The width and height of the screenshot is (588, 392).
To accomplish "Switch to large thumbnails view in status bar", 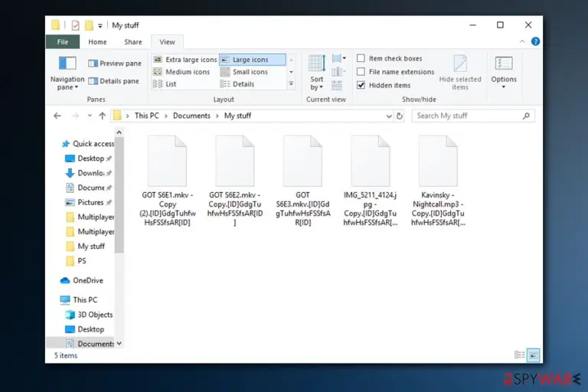I will [x=534, y=354].
